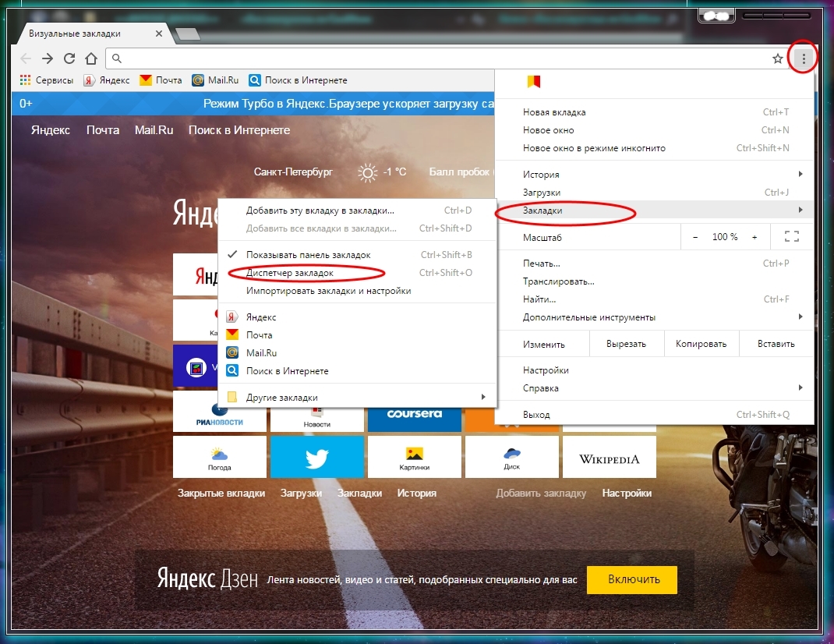Open Почта bookmark in bookmarks bar

pyautogui.click(x=161, y=80)
